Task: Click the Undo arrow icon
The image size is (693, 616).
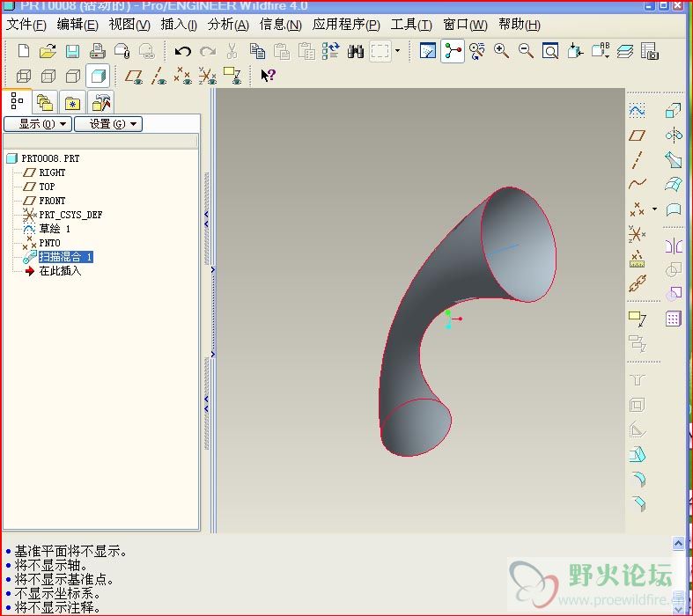Action: coord(182,52)
